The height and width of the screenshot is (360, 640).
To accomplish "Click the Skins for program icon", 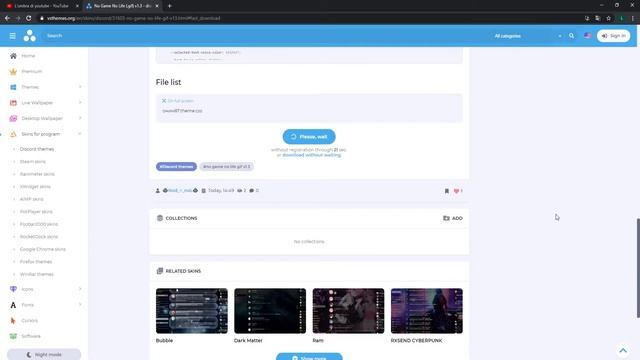I will click(x=13, y=134).
